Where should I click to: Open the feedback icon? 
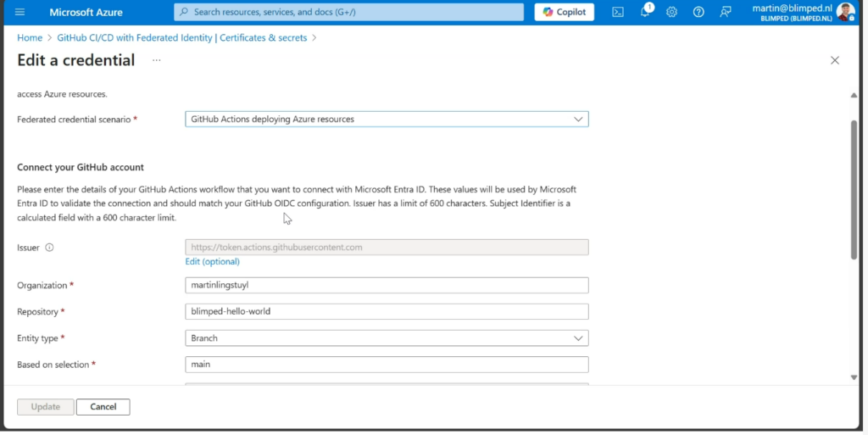726,12
